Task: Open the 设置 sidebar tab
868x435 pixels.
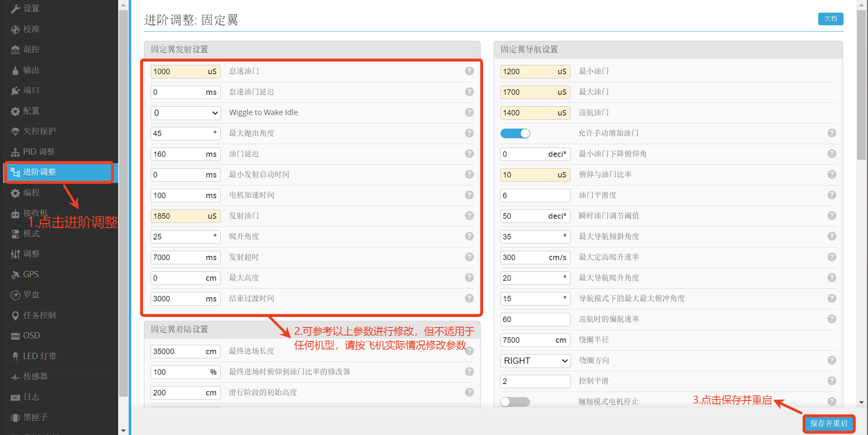Action: tap(60, 9)
